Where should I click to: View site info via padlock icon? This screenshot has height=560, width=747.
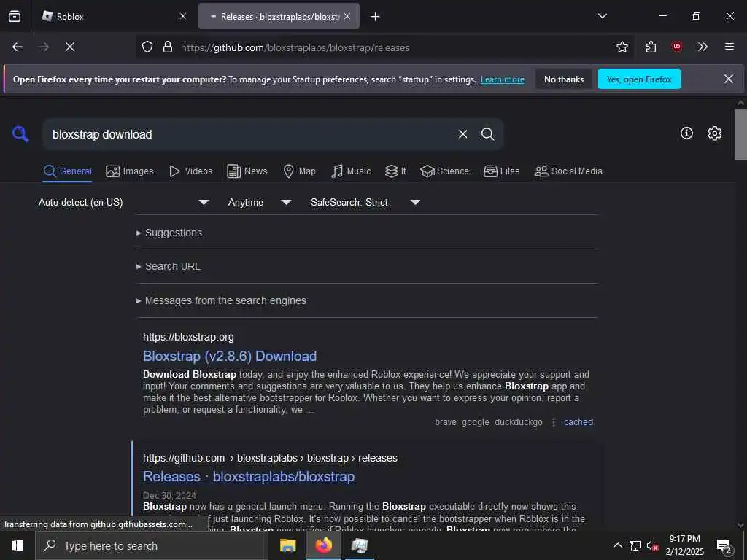click(x=168, y=47)
